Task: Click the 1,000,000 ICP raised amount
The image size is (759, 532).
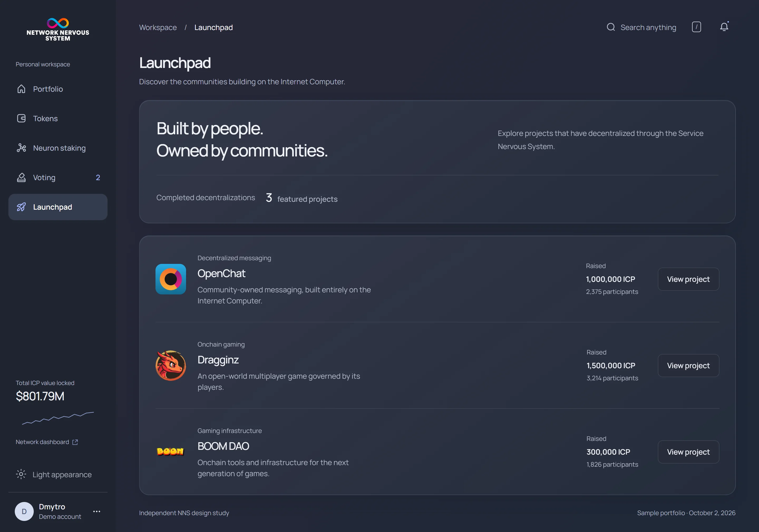Action: point(610,279)
